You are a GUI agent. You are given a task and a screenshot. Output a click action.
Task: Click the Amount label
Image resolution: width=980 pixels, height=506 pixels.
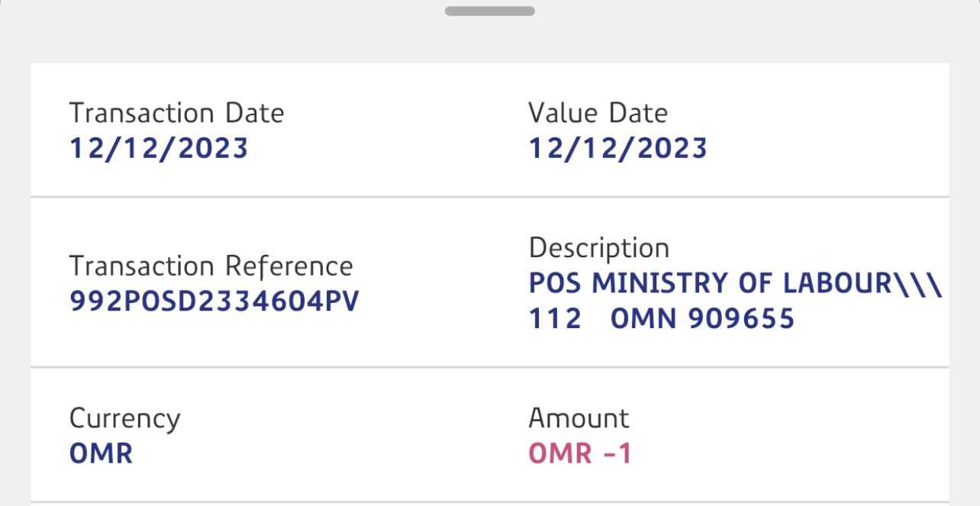point(579,418)
